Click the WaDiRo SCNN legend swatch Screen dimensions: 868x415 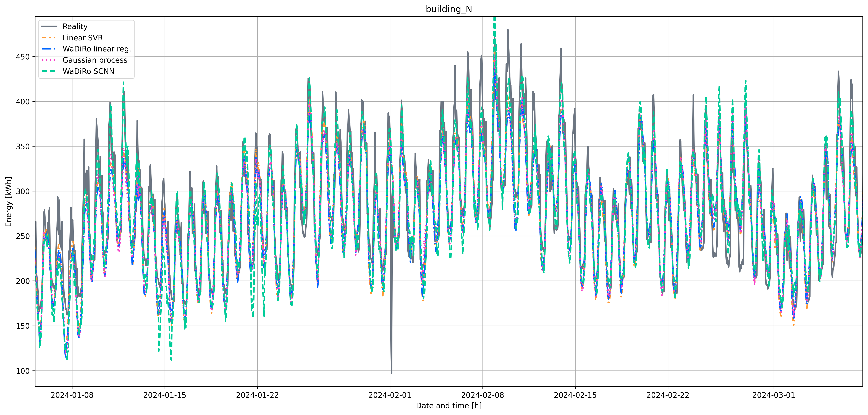coord(49,71)
